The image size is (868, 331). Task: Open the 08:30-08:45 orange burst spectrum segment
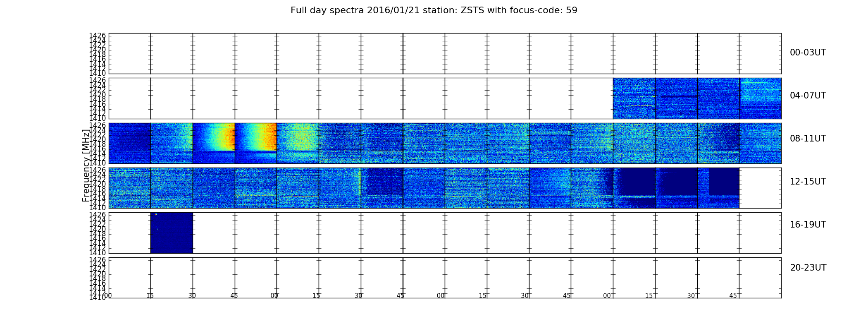point(214,143)
